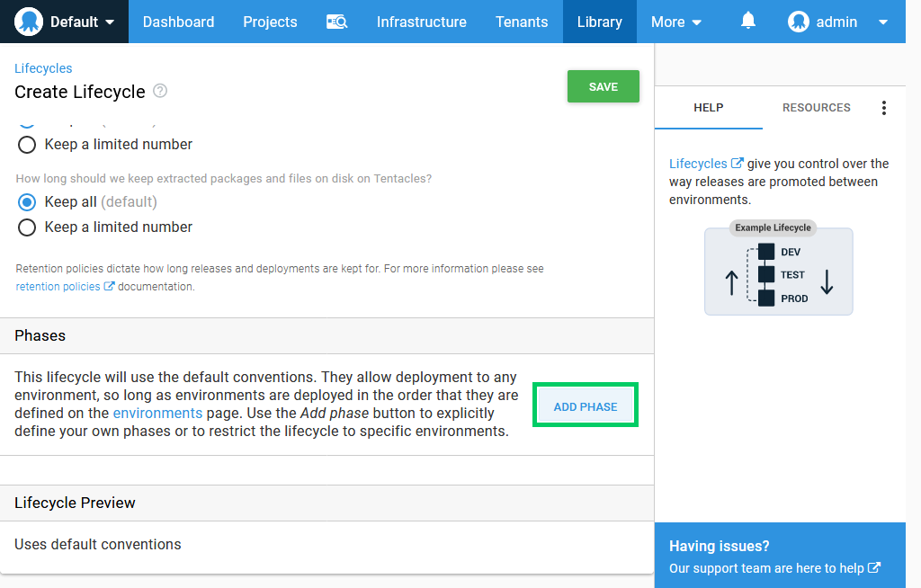
Task: Click the help question mark beside Create Lifecycle
Action: 160,91
